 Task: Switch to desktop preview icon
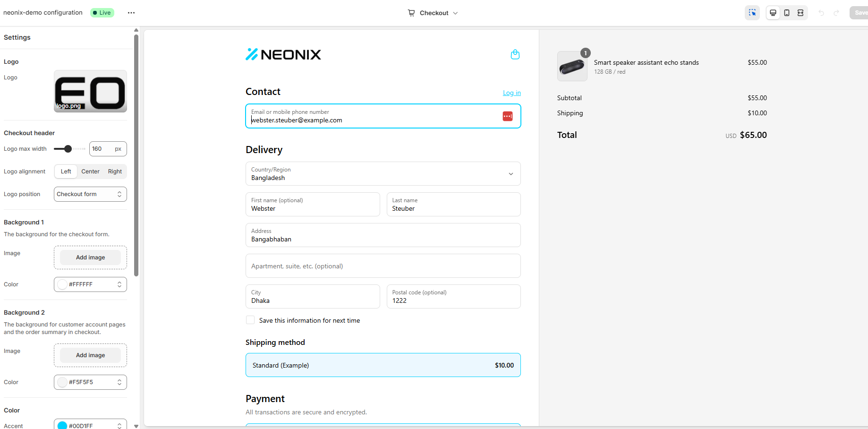[773, 13]
